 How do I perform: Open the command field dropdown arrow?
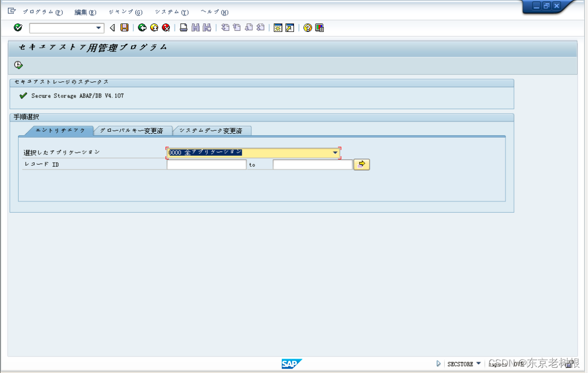[x=97, y=27]
